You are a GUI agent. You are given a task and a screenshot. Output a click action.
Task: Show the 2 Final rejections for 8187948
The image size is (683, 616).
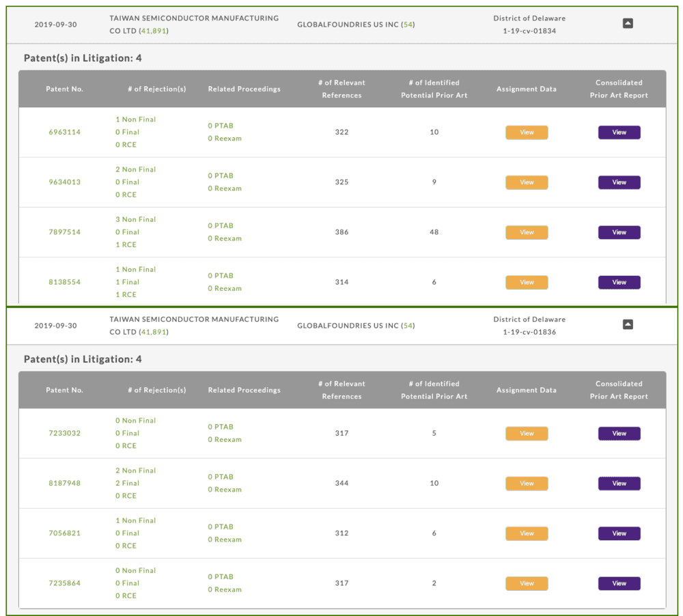(x=127, y=483)
